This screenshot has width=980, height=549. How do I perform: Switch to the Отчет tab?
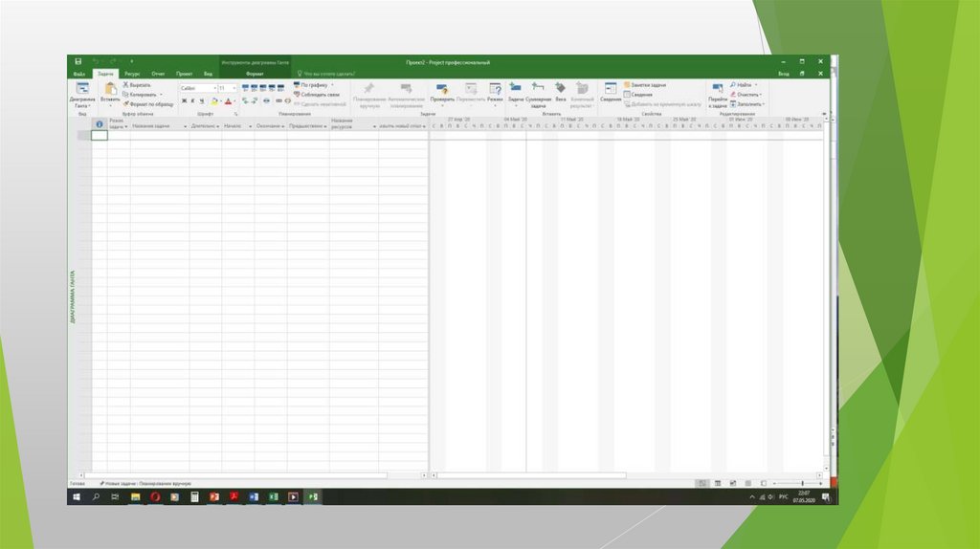coord(158,74)
